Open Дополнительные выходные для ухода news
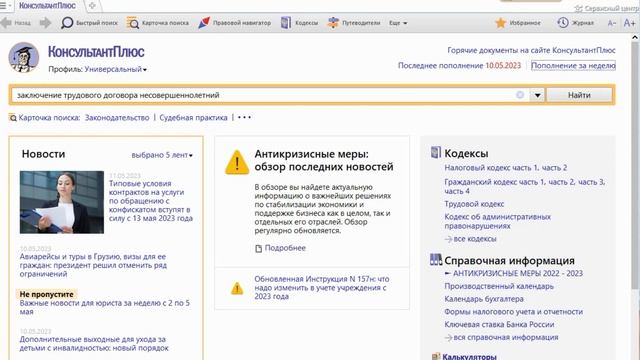Image resolution: width=640 pixels, height=360 pixels. 94,344
